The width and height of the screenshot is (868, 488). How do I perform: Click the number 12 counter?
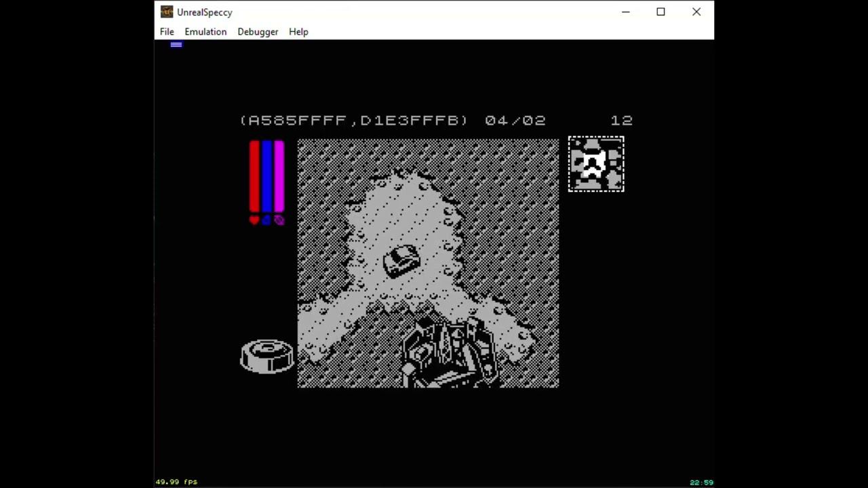622,120
